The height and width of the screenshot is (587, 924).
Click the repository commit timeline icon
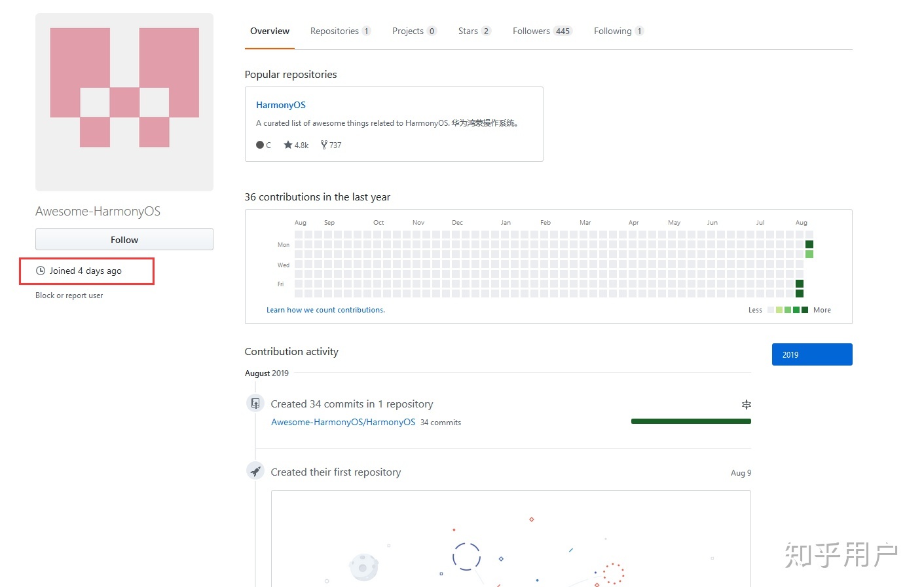(x=255, y=404)
